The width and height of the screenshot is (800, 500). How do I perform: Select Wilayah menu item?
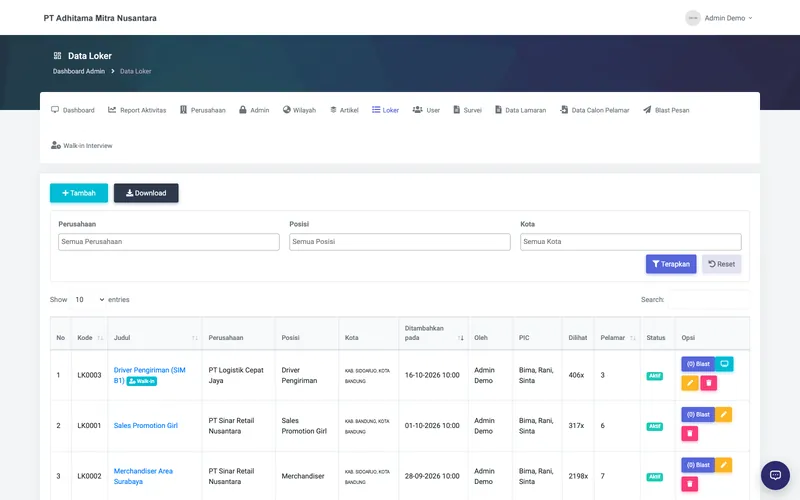tap(299, 110)
